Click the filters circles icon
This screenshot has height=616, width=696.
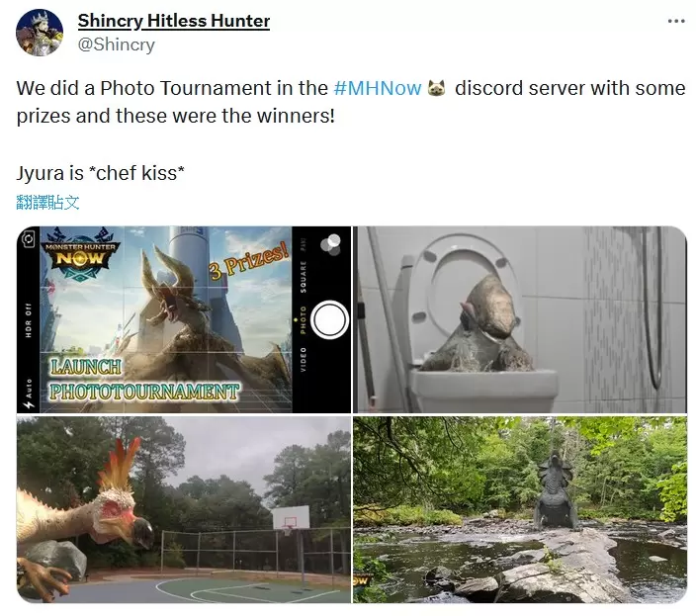click(x=330, y=243)
